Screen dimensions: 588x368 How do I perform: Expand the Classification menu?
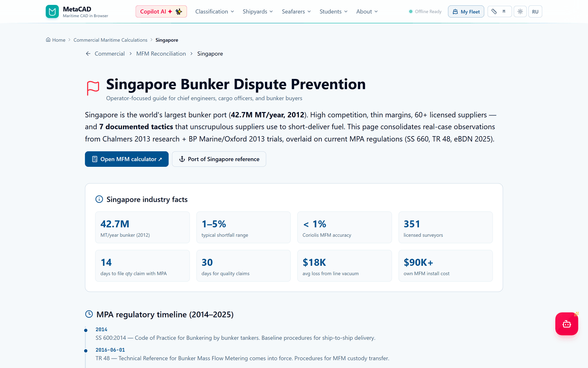(215, 11)
